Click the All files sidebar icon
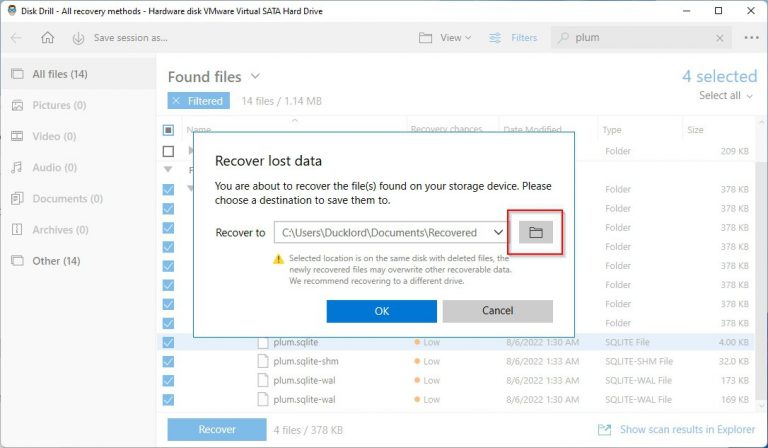This screenshot has height=448, width=768. click(x=17, y=74)
